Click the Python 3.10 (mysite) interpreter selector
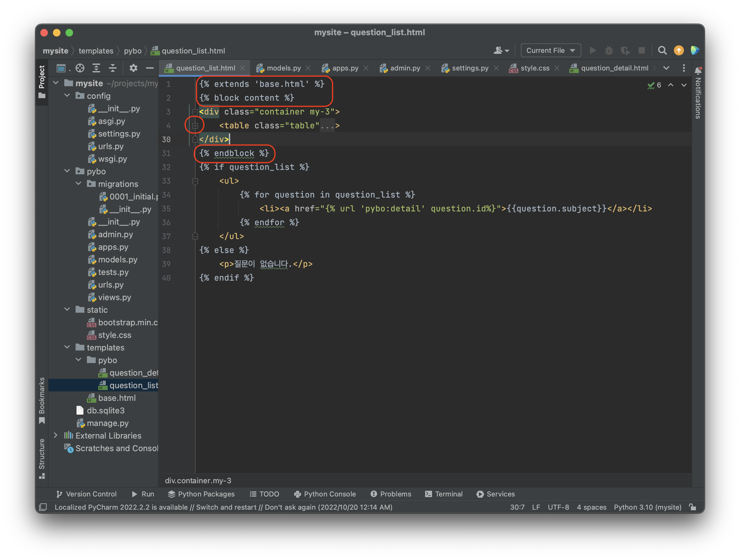The image size is (740, 560). (647, 507)
